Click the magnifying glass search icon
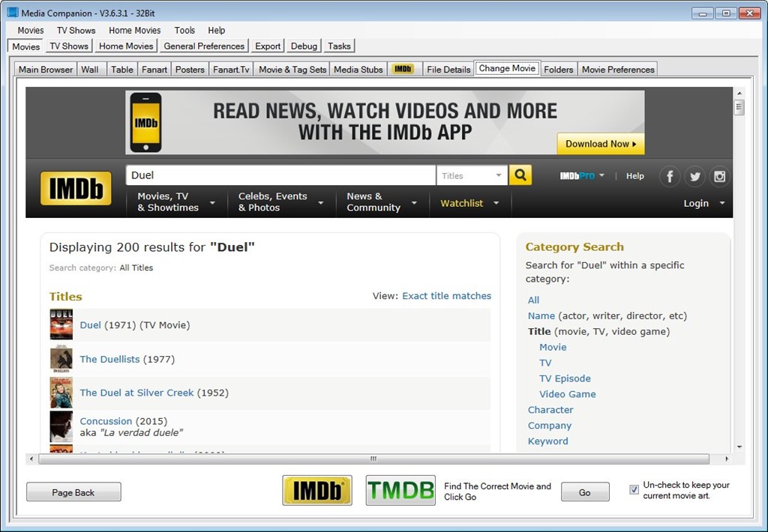The width and height of the screenshot is (768, 532). [x=520, y=175]
